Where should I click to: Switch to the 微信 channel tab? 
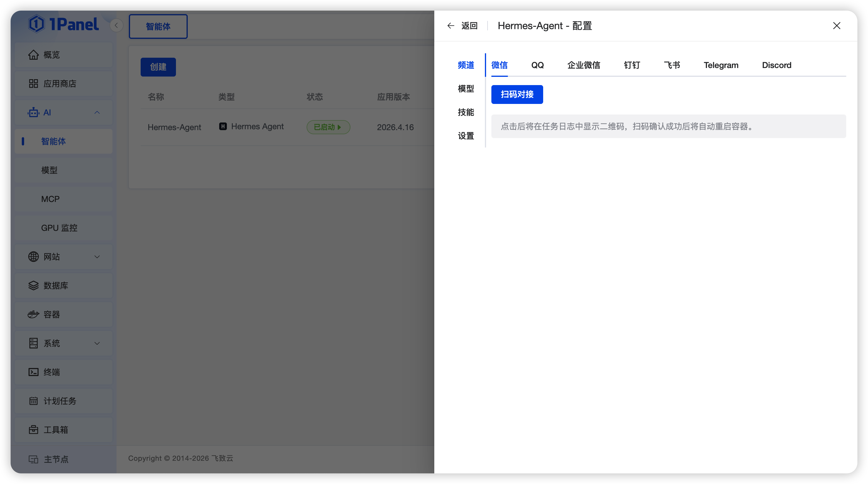tap(499, 65)
